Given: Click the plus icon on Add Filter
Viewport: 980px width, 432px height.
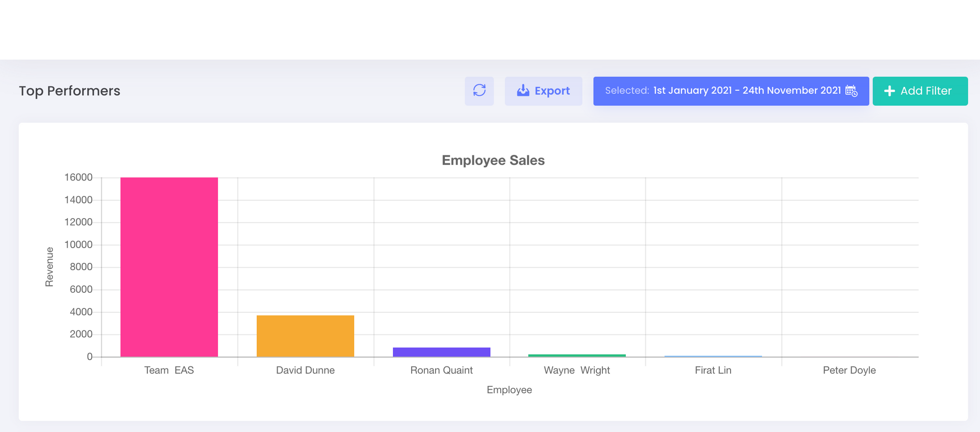Looking at the screenshot, I should [889, 91].
